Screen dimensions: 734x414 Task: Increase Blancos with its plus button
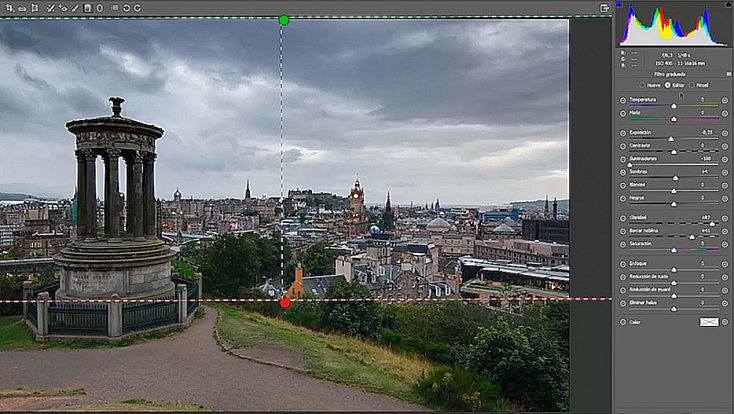(725, 185)
